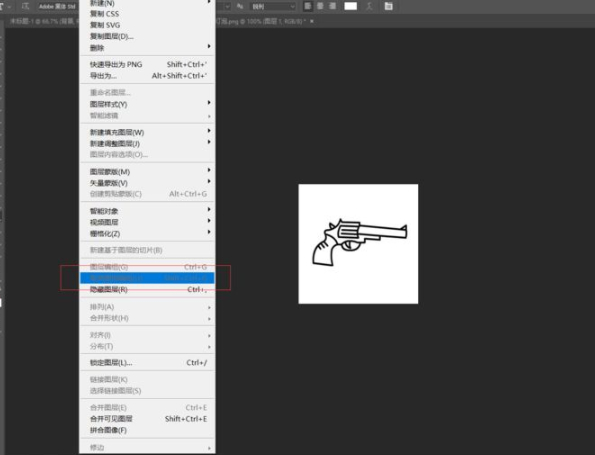Close the png document tab
The height and width of the screenshot is (455, 595).
[312, 21]
